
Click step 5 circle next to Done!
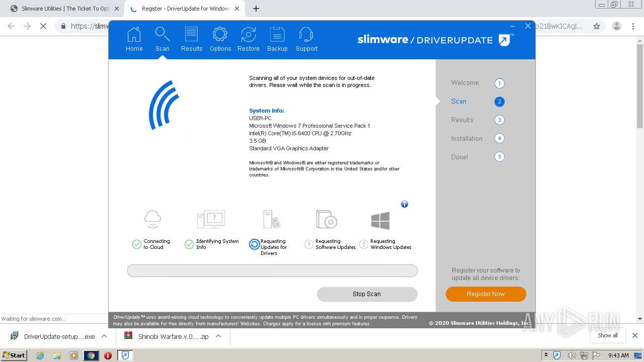pos(499,157)
